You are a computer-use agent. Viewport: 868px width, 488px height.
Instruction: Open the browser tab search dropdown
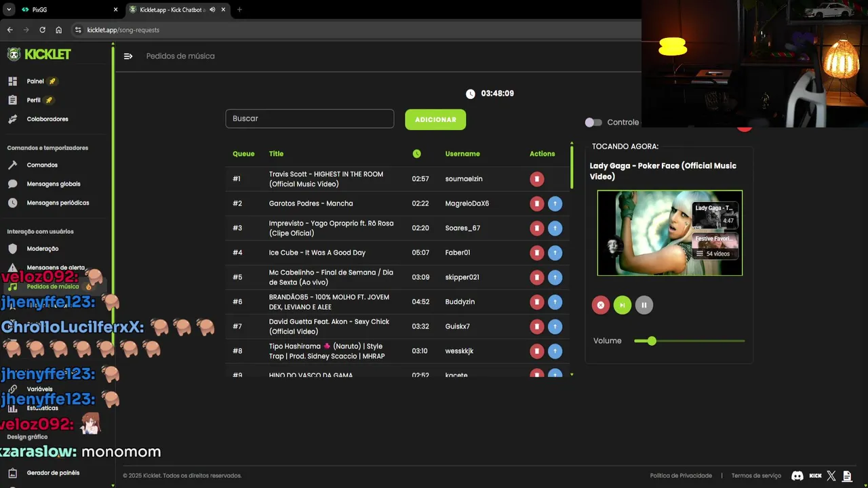(x=9, y=9)
